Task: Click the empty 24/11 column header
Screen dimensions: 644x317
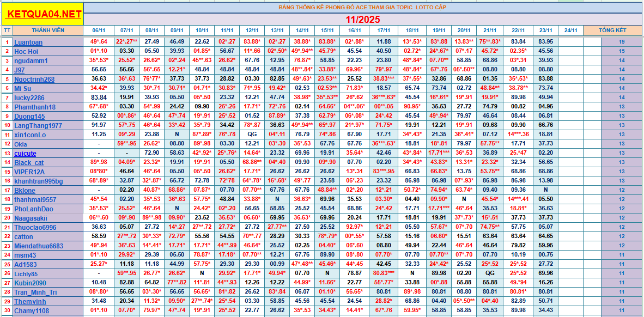Action: click(x=570, y=31)
